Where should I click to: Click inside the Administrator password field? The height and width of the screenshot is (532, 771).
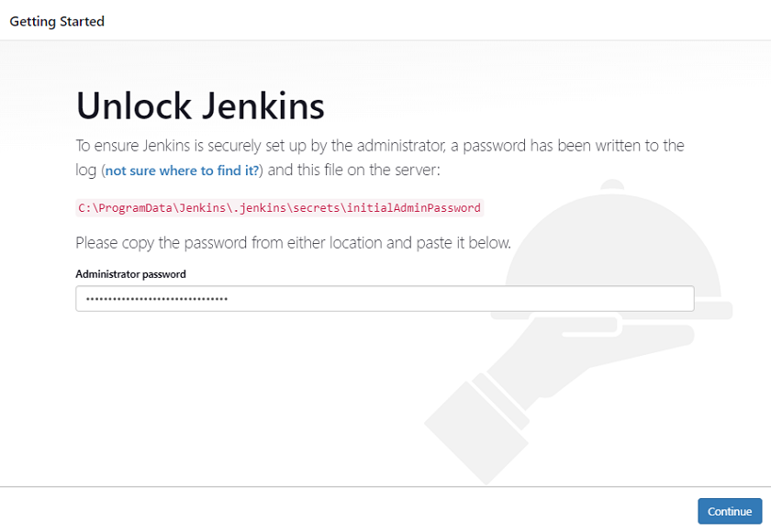pos(385,298)
